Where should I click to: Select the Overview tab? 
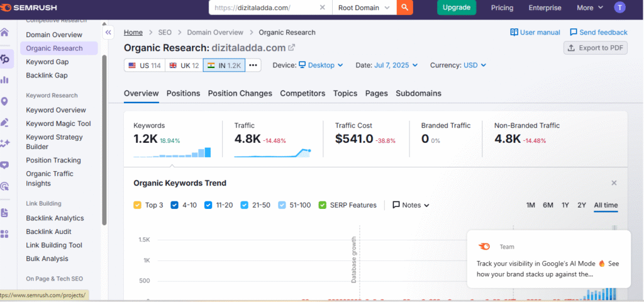142,93
